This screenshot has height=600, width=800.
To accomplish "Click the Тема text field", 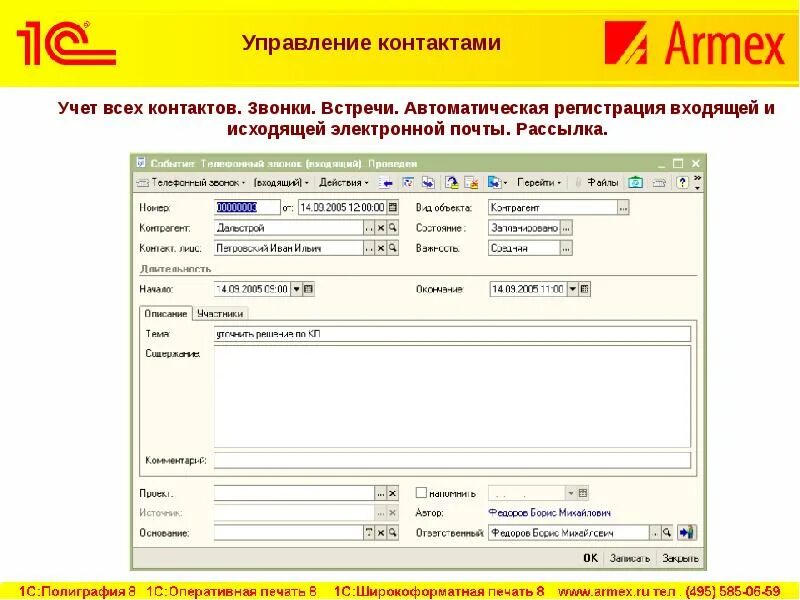I will point(452,334).
